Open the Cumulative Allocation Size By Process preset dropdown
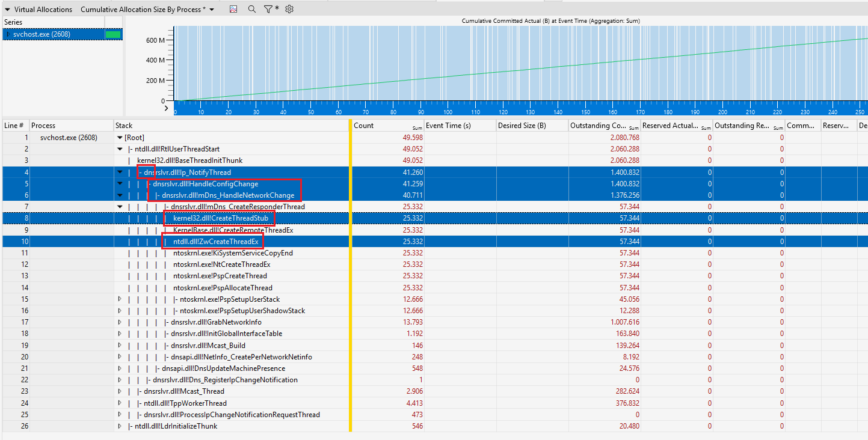 point(212,10)
